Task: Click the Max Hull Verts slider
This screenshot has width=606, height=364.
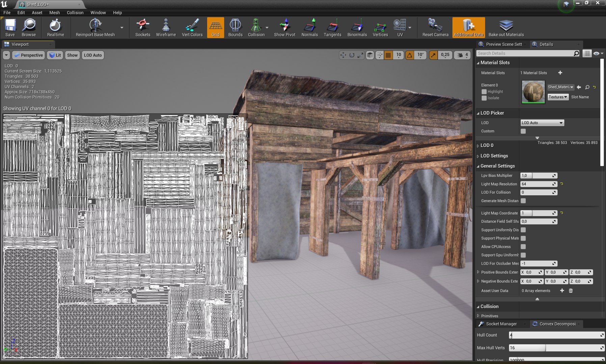Action: point(556,348)
